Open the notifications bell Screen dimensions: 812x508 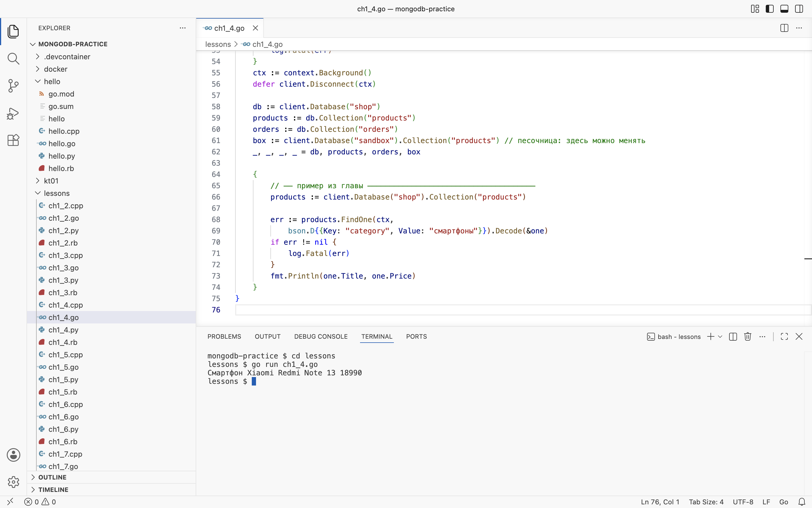tap(802, 502)
